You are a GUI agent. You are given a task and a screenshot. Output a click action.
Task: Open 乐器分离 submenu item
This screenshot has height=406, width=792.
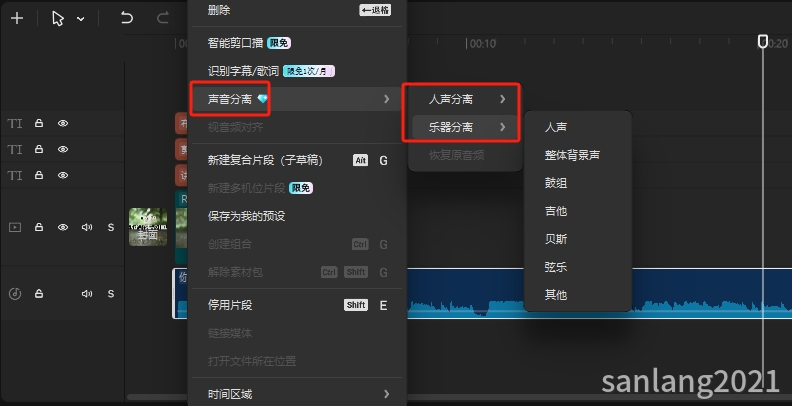click(x=465, y=127)
